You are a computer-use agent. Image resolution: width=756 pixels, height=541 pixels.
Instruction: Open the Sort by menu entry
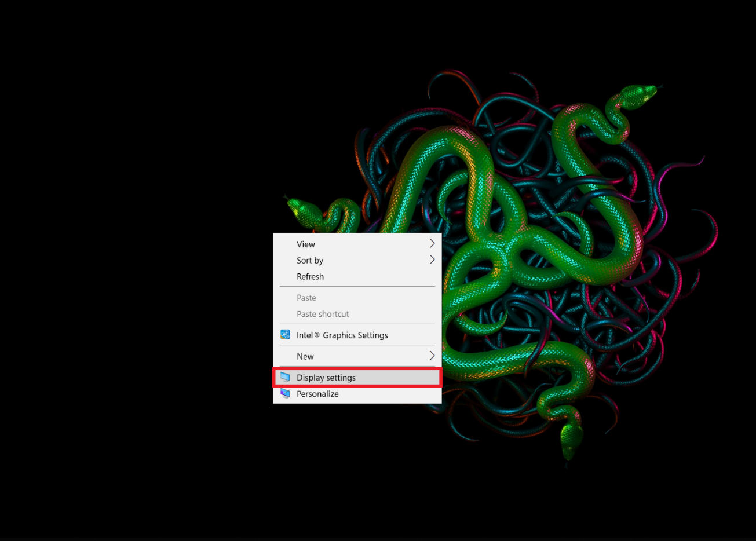310,260
